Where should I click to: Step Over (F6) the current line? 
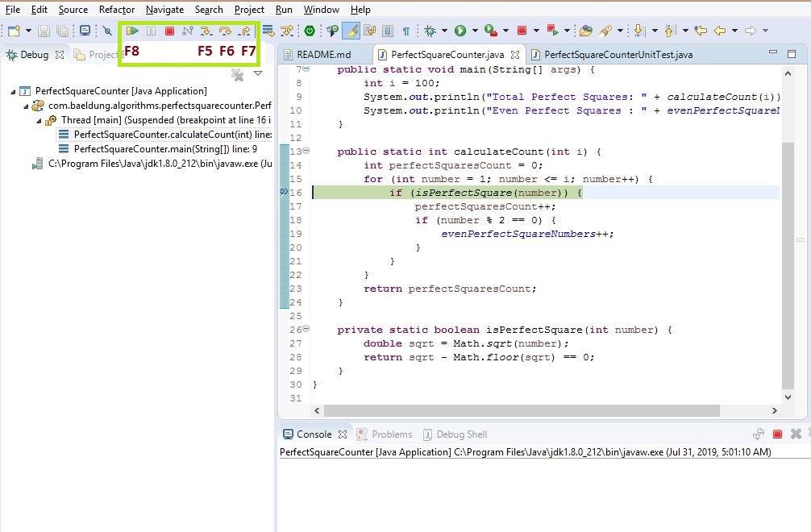click(x=225, y=31)
